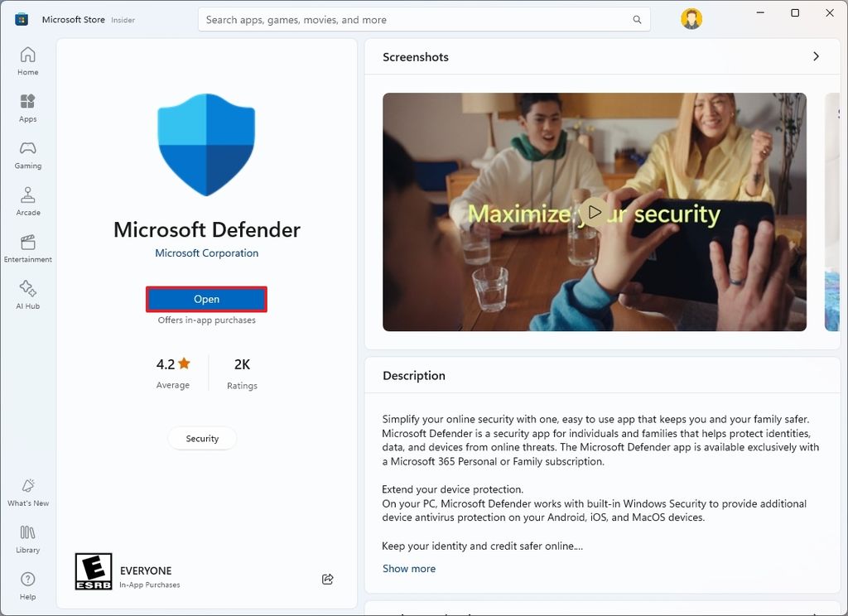Expand the description via Show more
Image resolution: width=848 pixels, height=616 pixels.
tap(409, 568)
